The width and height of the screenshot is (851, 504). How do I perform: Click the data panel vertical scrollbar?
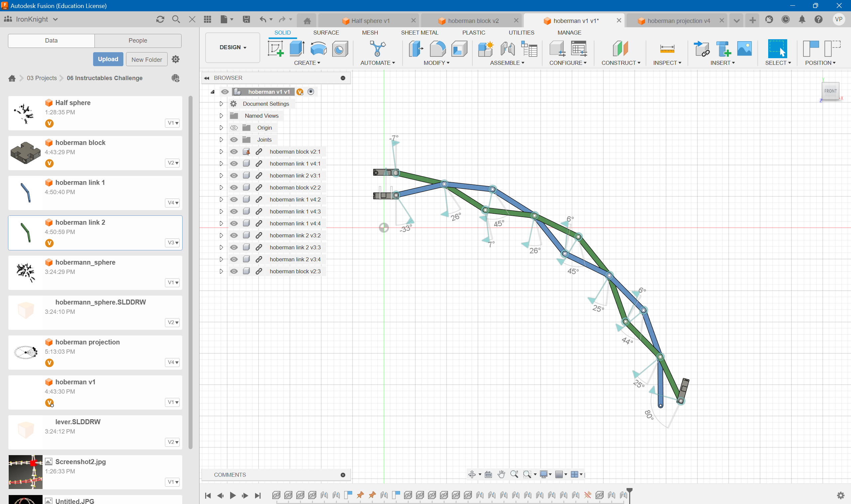click(x=190, y=272)
